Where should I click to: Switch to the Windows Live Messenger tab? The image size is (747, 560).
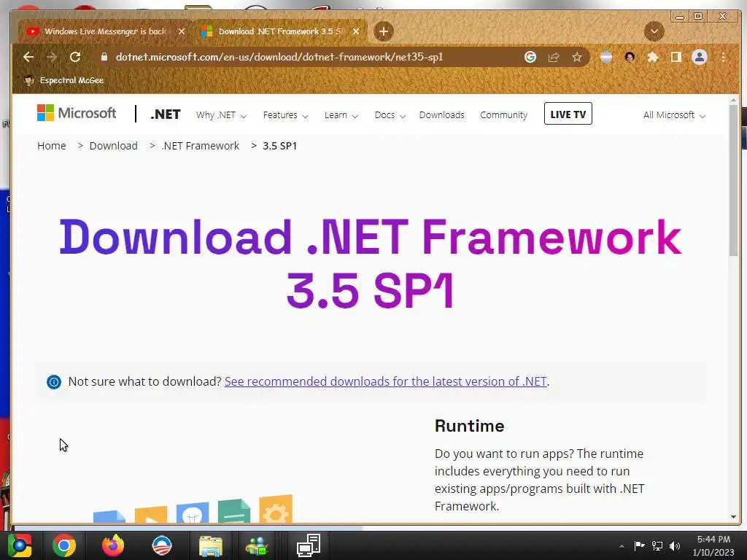(105, 31)
